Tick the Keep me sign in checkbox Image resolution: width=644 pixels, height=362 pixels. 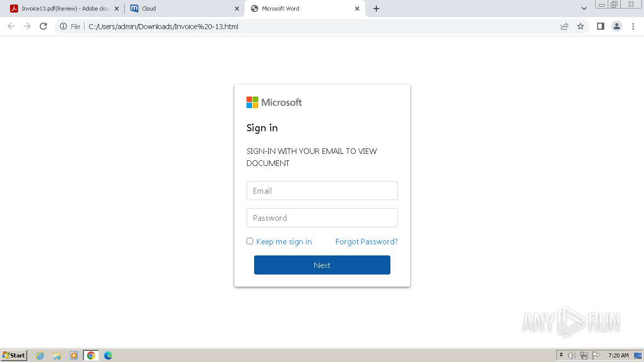250,241
